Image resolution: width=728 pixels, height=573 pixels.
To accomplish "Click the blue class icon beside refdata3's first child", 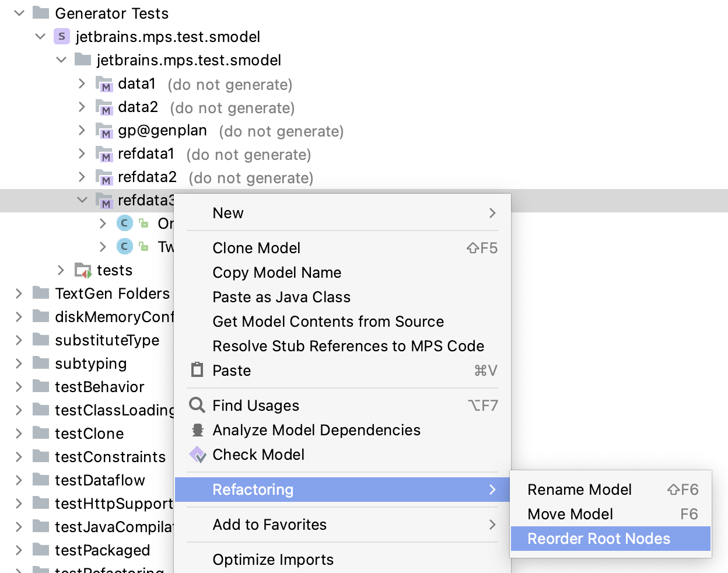I will [x=124, y=223].
